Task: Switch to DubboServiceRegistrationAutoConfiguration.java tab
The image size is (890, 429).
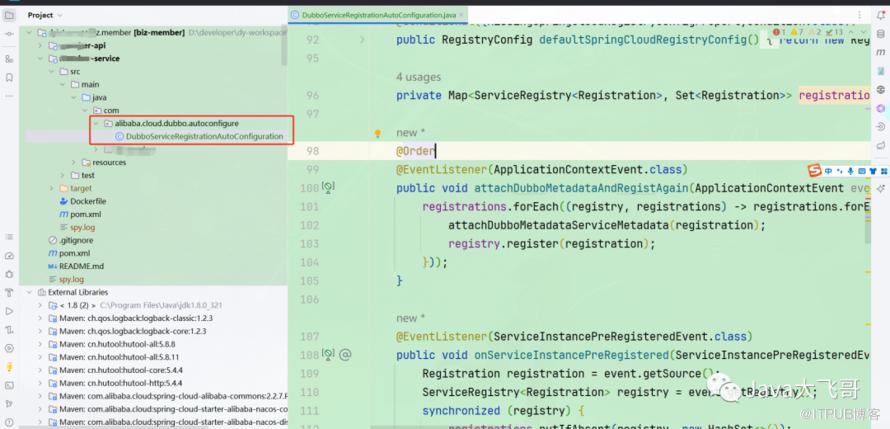Action: tap(373, 15)
